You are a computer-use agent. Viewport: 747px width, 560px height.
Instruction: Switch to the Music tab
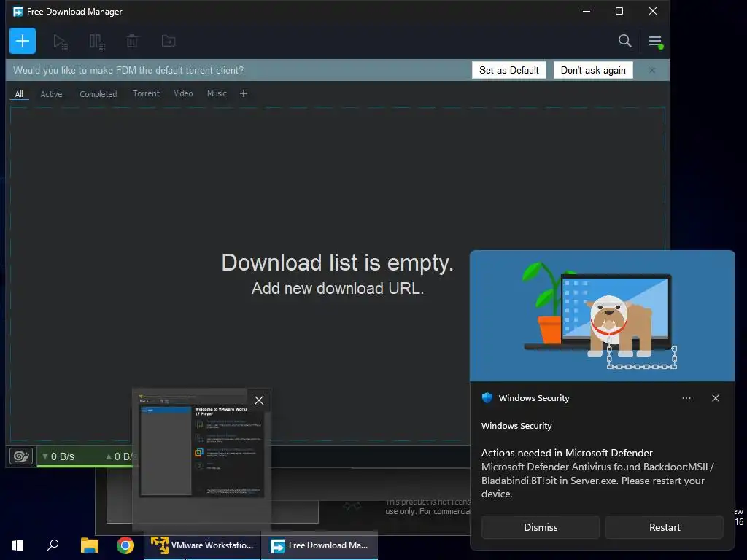217,93
